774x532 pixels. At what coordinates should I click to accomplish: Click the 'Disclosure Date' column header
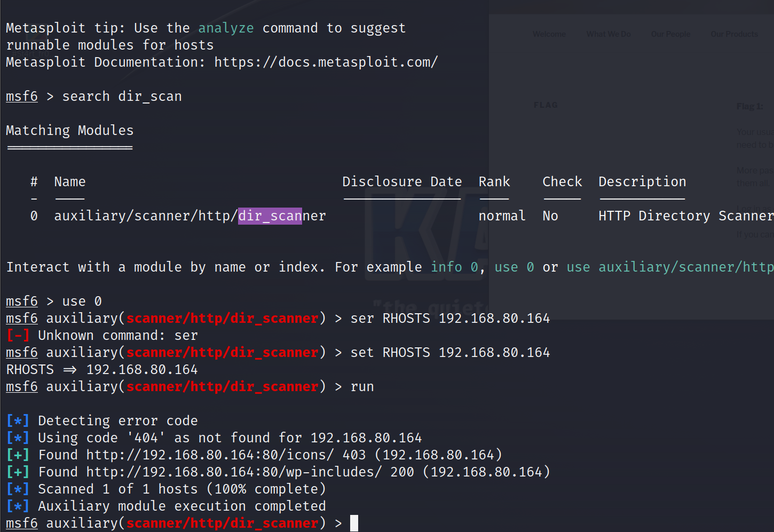click(402, 182)
